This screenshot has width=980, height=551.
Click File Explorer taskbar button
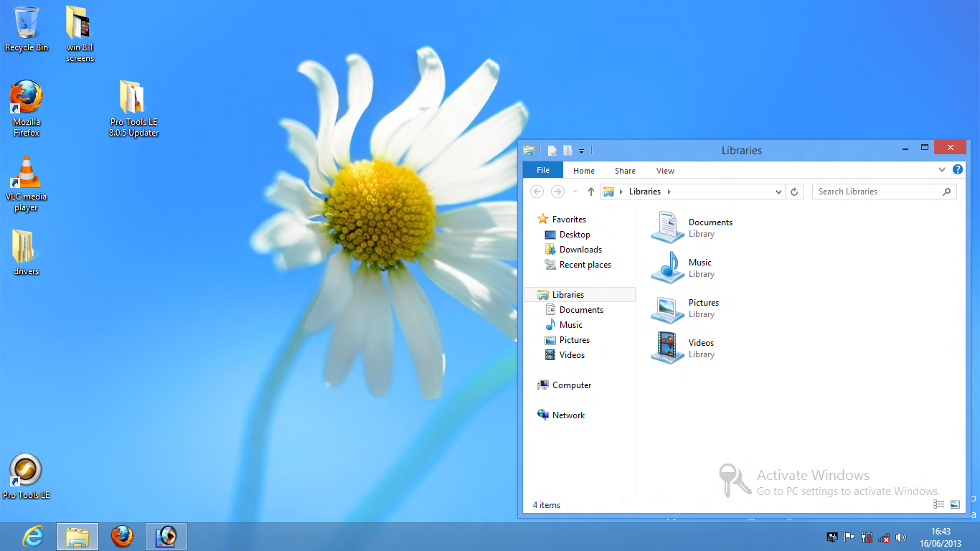[x=77, y=537]
